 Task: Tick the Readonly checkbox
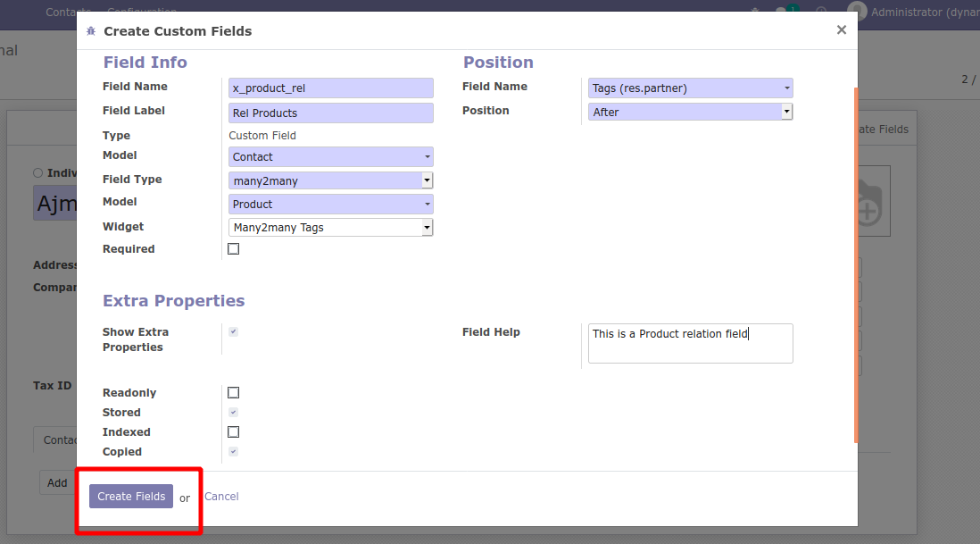(234, 393)
